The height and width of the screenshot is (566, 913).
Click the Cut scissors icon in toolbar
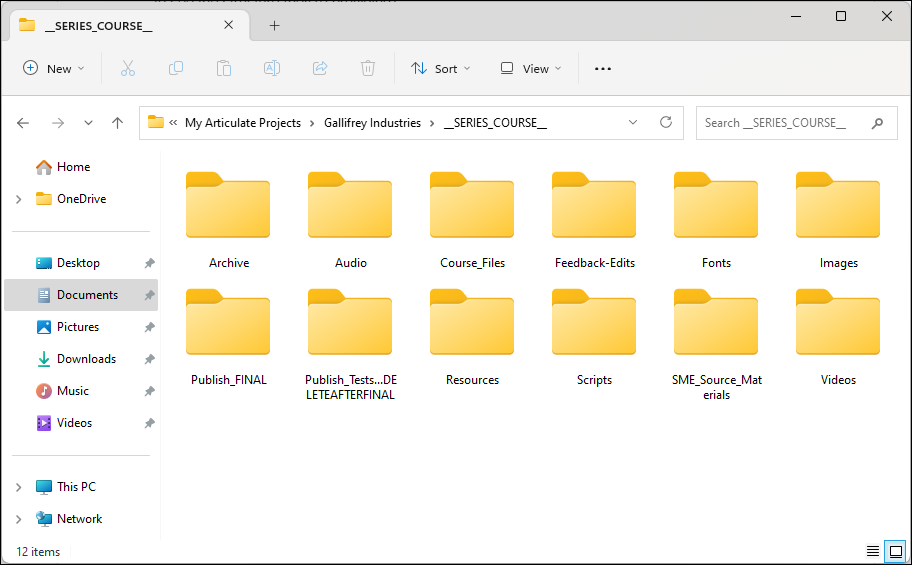pyautogui.click(x=127, y=68)
